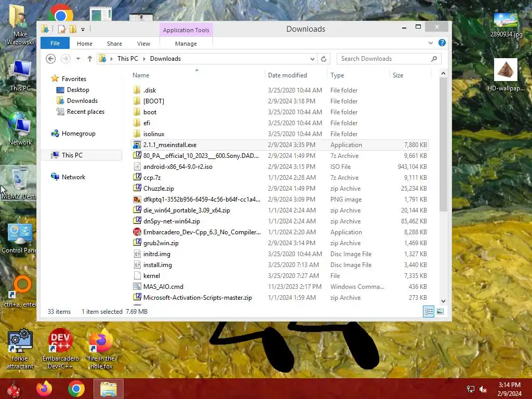
Task: Open the Explorer help icon
Action: pyautogui.click(x=442, y=43)
